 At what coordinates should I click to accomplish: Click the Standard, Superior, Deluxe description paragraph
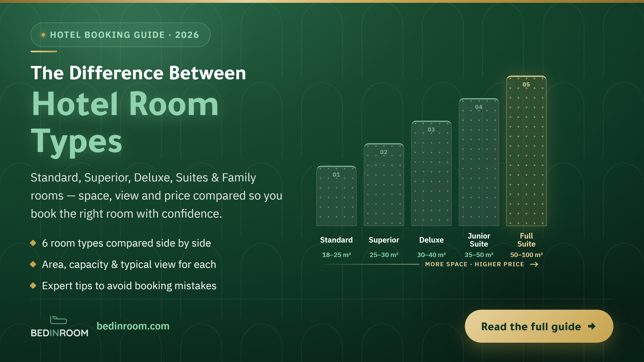(x=157, y=196)
